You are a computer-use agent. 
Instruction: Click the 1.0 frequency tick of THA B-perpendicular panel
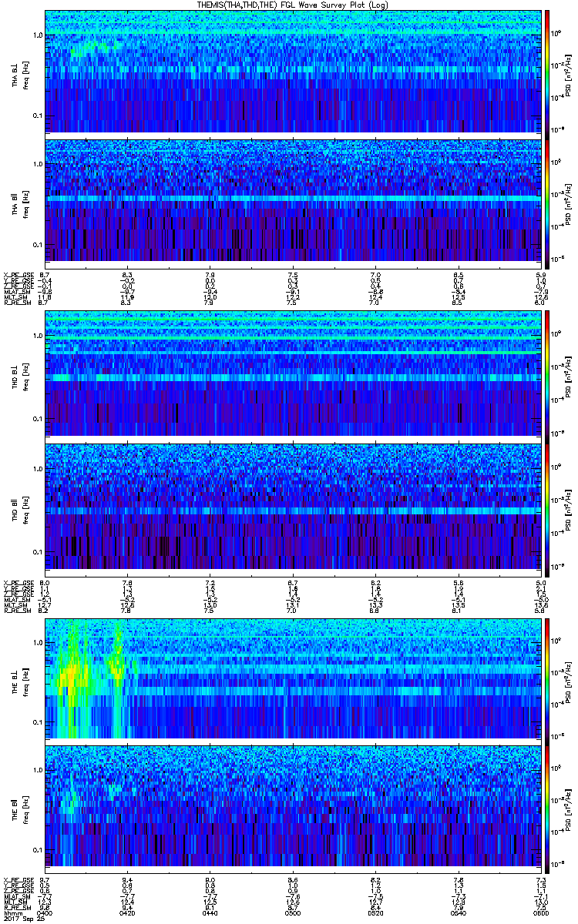[36, 35]
